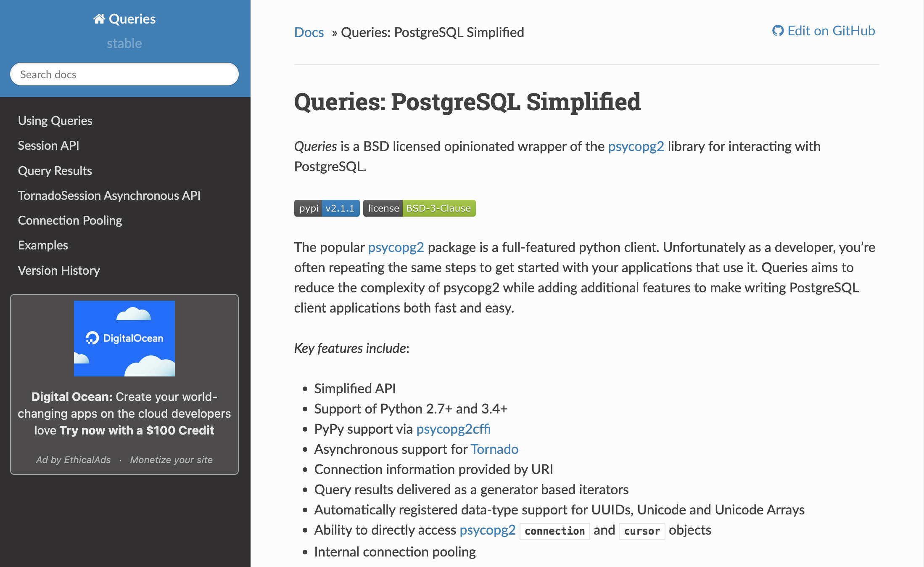The image size is (924, 567).
Task: Focus the Search docs input field
Action: (125, 74)
